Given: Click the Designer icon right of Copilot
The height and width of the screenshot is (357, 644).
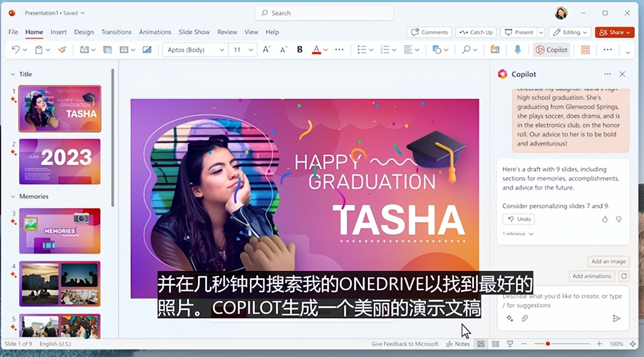Looking at the screenshot, I should [x=585, y=50].
